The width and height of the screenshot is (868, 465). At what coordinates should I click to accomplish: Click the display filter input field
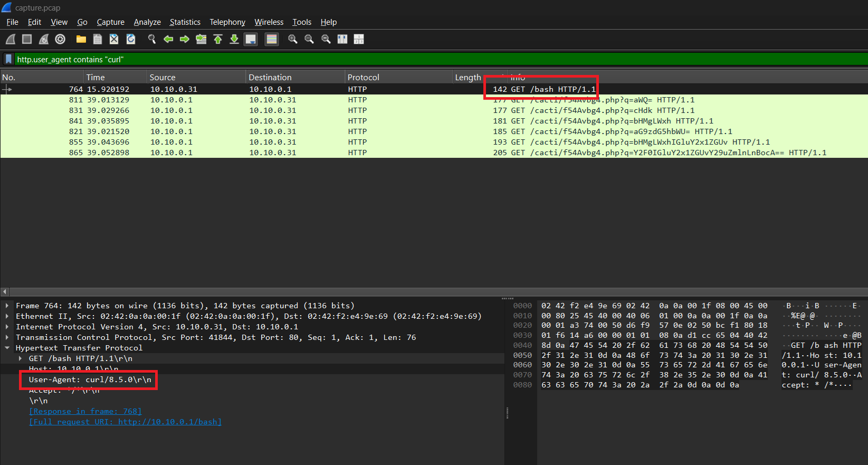422,59
